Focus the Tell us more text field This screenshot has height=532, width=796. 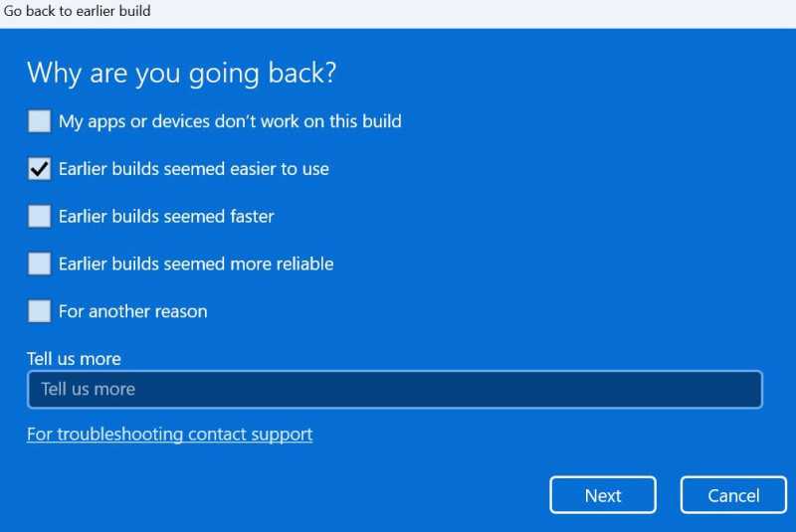(395, 390)
